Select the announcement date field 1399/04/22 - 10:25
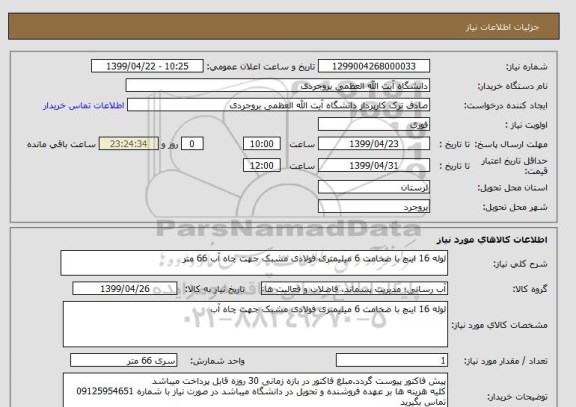576x407 pixels. point(147,66)
